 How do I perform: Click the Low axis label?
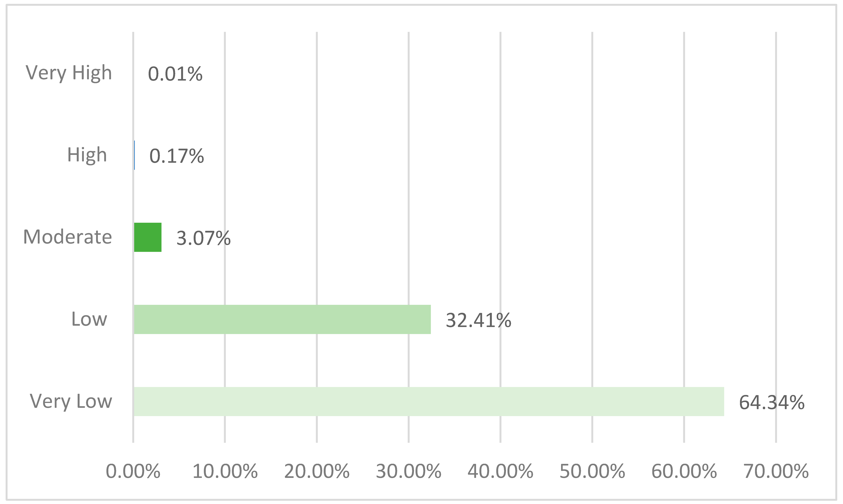coord(89,319)
